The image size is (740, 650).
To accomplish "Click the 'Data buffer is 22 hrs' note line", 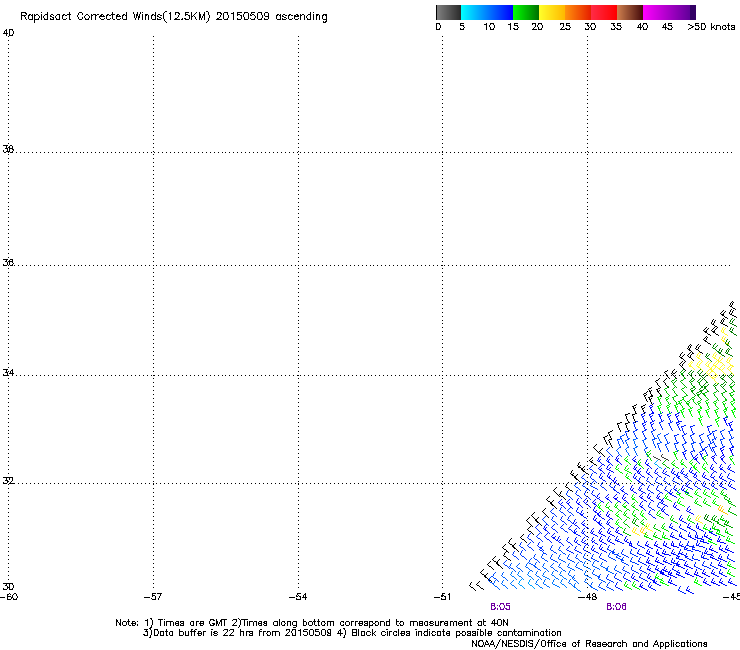I will (352, 633).
